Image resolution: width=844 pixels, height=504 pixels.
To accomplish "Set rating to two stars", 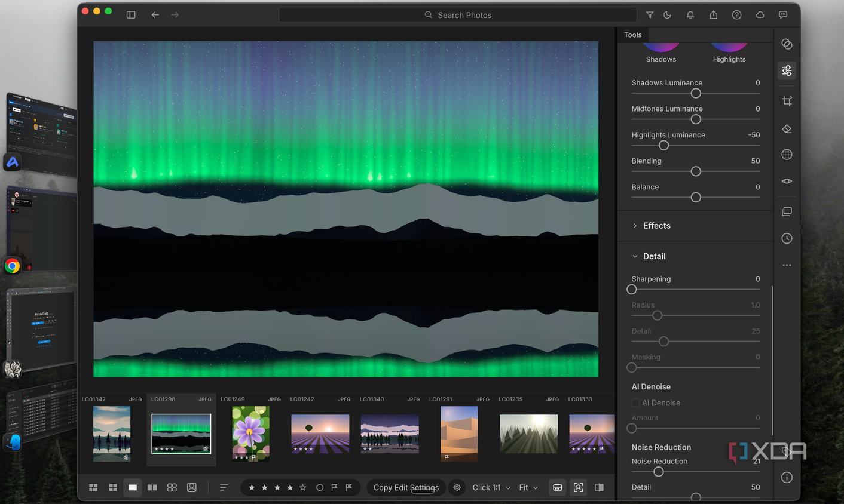I will click(x=264, y=488).
